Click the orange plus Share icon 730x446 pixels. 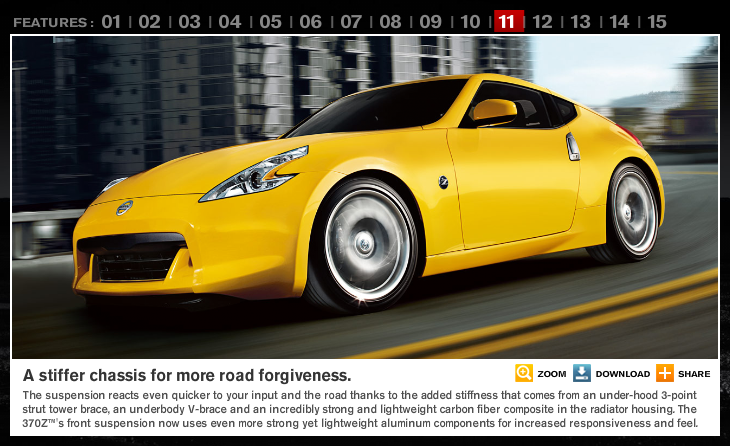click(665, 373)
